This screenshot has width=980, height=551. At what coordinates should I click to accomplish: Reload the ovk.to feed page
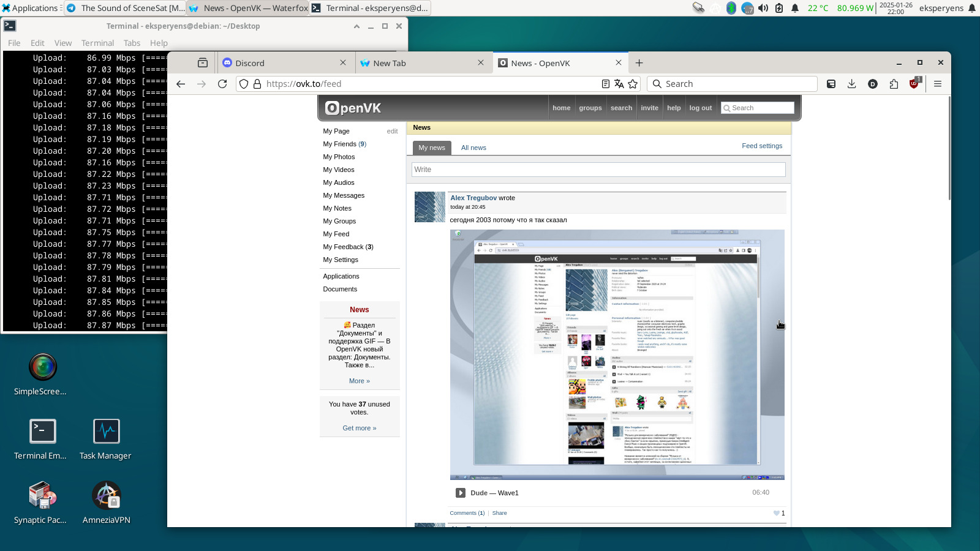(x=222, y=84)
